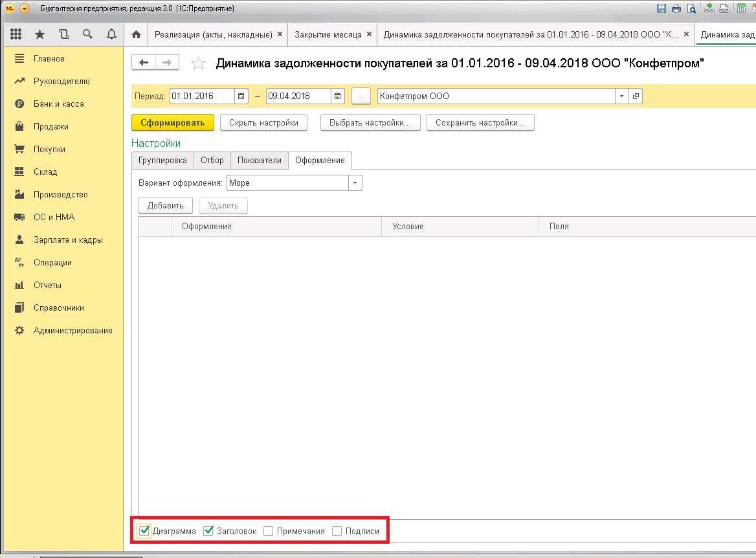Switch to the Показатели settings tab
Viewport: 756px width, 558px height.
[259, 161]
